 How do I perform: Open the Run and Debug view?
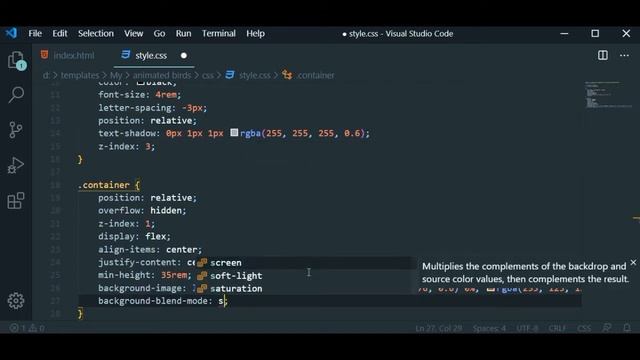pyautogui.click(x=16, y=165)
